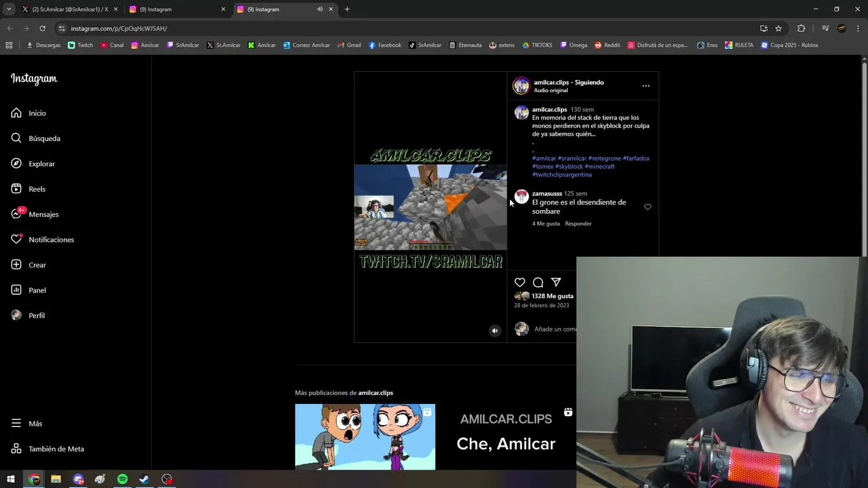Open Mensajes inbox

[35, 214]
